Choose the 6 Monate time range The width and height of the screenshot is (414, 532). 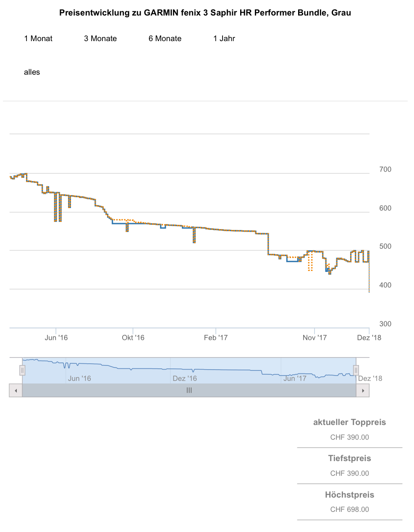point(165,39)
